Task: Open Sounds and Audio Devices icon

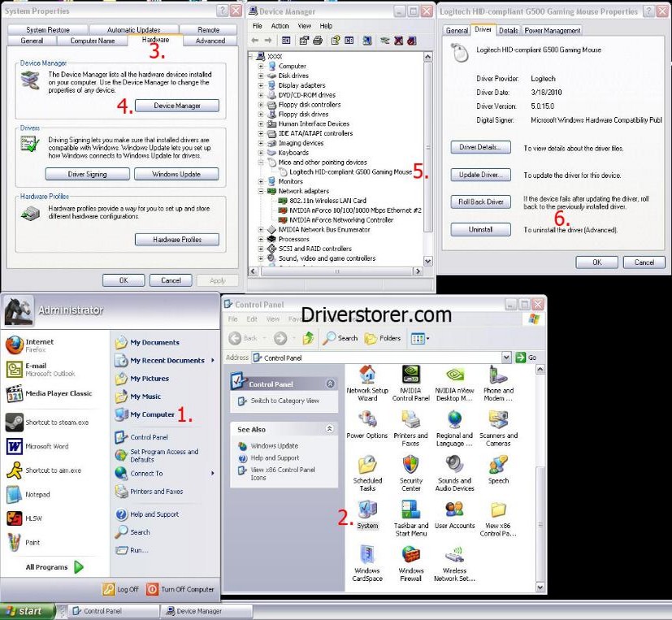Action: coord(454,474)
